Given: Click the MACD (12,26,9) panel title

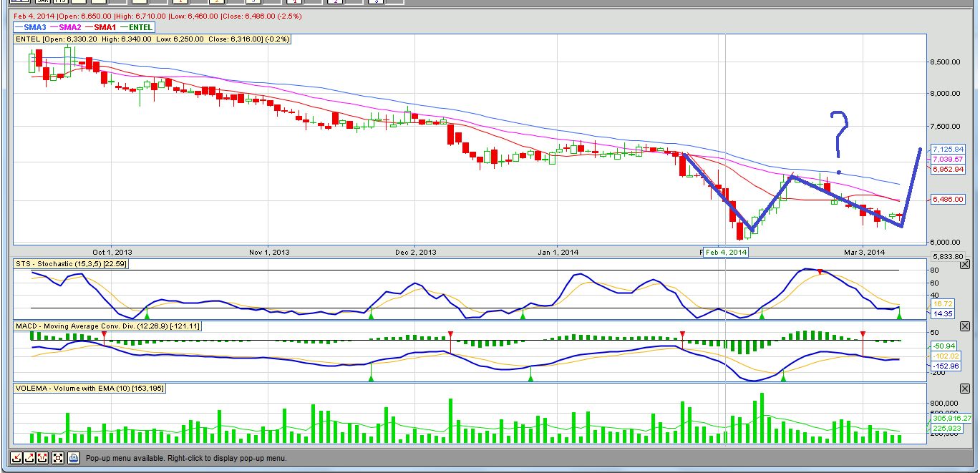Looking at the screenshot, I should tap(109, 326).
